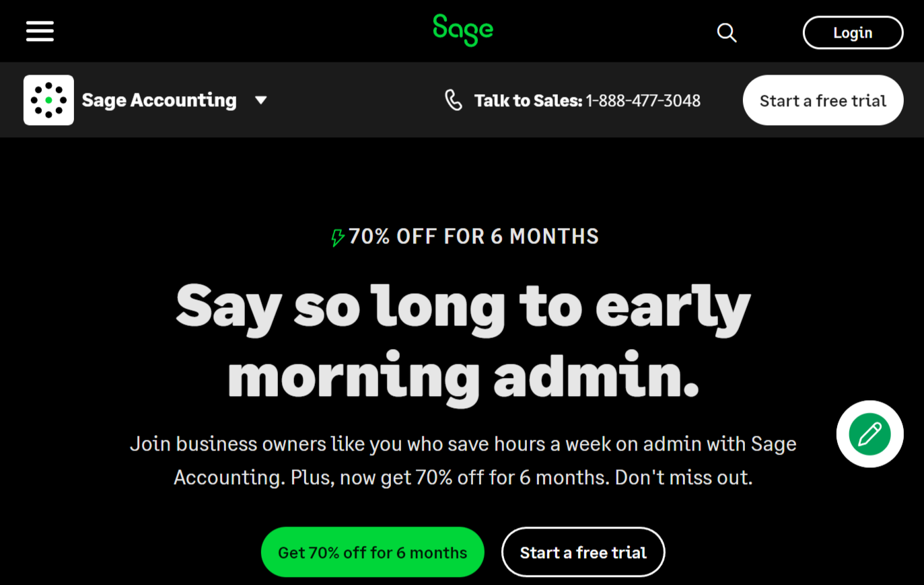Click the Sage Accounting product icon
Viewport: 924px width, 585px height.
pyautogui.click(x=48, y=100)
